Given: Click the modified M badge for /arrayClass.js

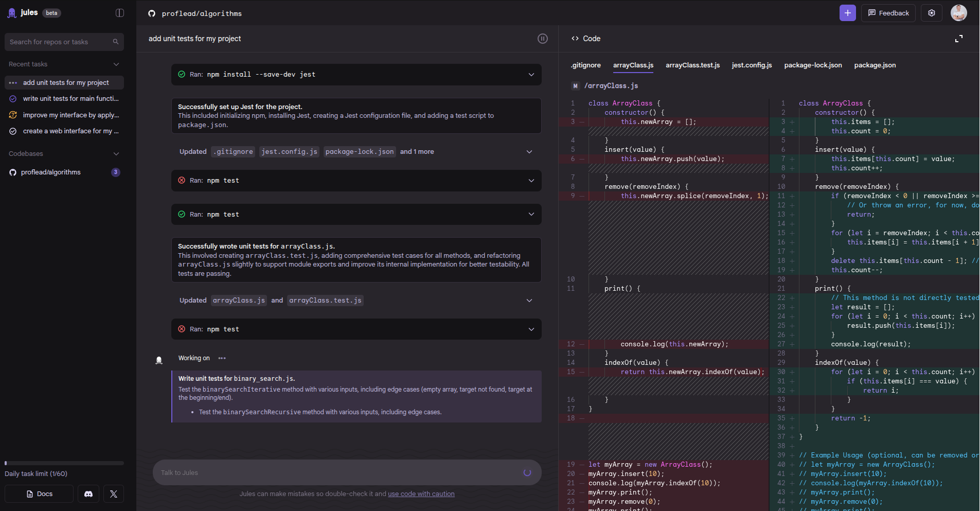Looking at the screenshot, I should tap(575, 86).
